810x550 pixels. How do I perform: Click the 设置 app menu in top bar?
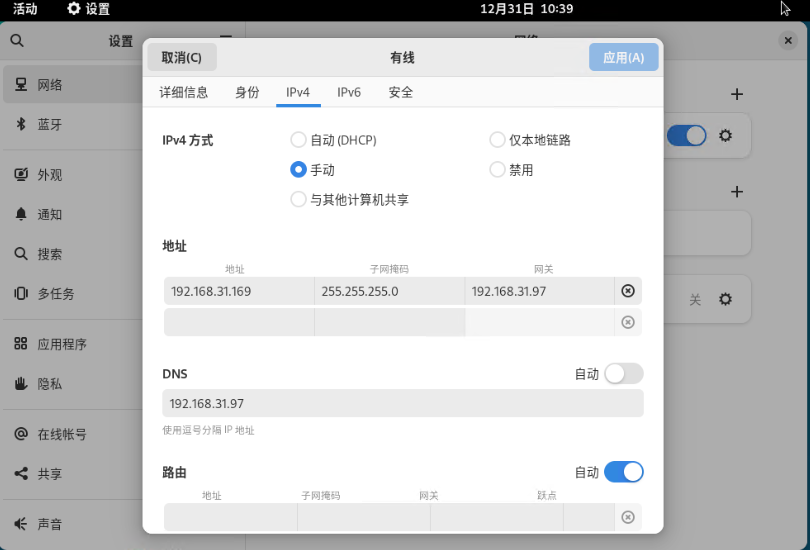coord(89,9)
